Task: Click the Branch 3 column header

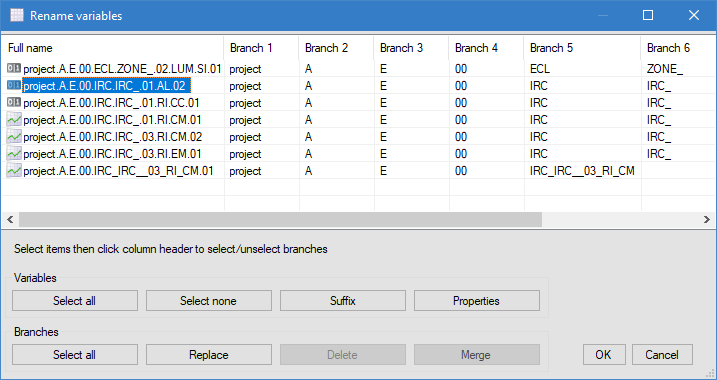Action: [411, 48]
